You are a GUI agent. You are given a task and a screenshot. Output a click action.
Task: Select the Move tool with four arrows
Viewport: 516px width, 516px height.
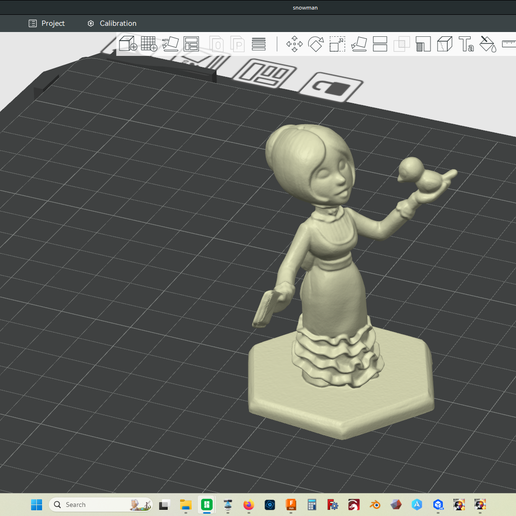pyautogui.click(x=294, y=44)
